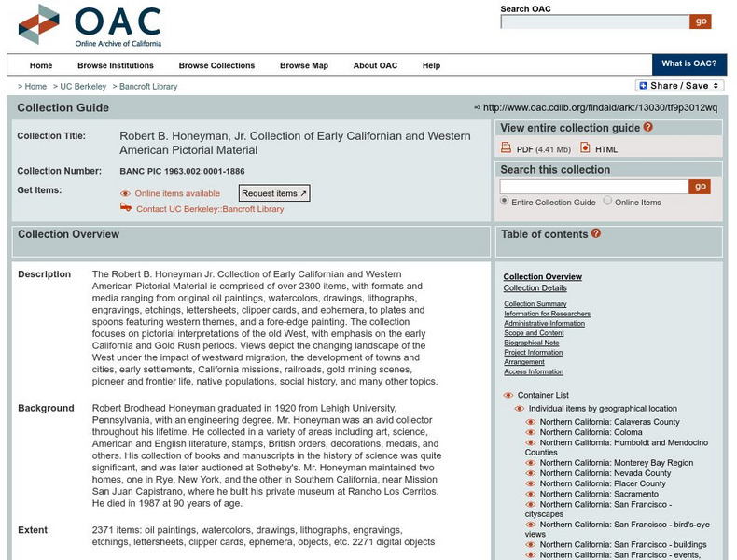Open About OAC menu item
This screenshot has height=560, width=737.
[x=375, y=65]
